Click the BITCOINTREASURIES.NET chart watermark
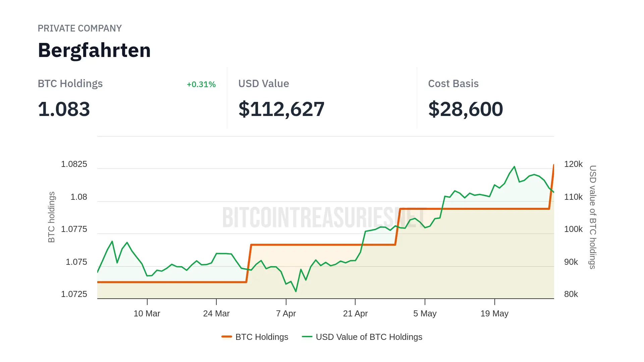Viewport: 644px width, 362px height. (x=324, y=218)
